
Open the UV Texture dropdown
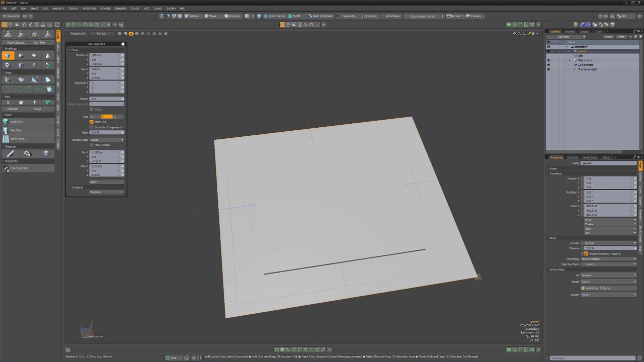point(609,275)
